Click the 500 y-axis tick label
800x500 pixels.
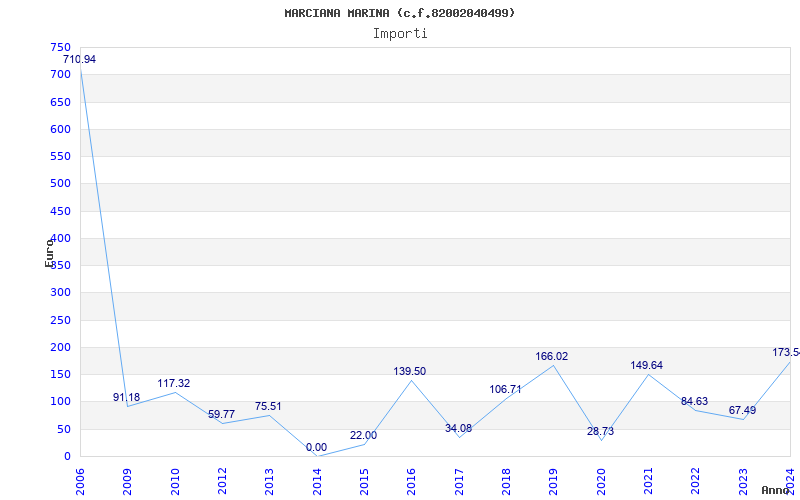(x=61, y=184)
